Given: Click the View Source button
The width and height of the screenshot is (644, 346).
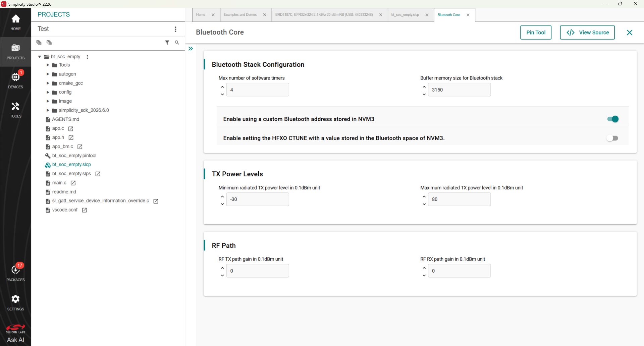Looking at the screenshot, I should [x=587, y=33].
